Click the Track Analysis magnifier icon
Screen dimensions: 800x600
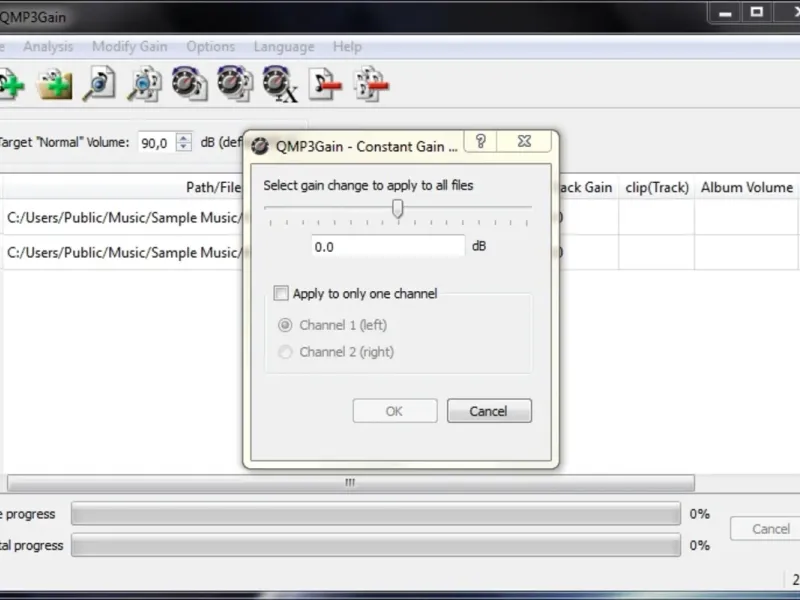pos(99,84)
